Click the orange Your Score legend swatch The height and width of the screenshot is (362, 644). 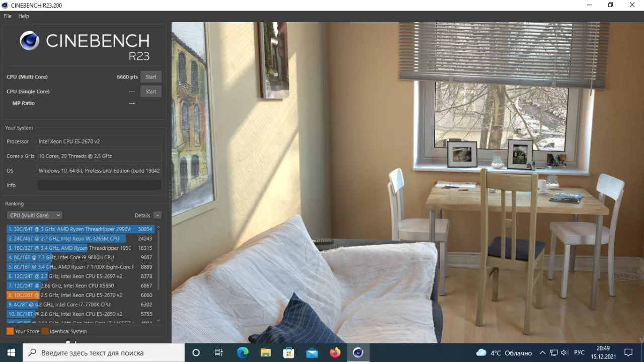[x=10, y=331]
